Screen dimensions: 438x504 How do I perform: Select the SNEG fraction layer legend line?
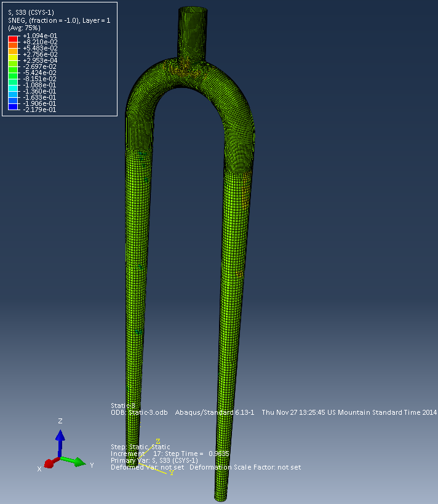(59, 20)
